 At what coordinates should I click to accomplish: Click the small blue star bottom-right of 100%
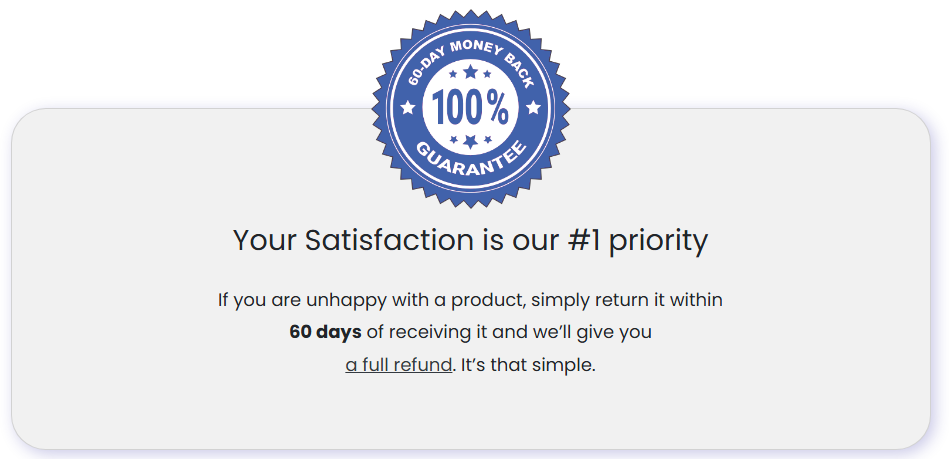point(487,138)
